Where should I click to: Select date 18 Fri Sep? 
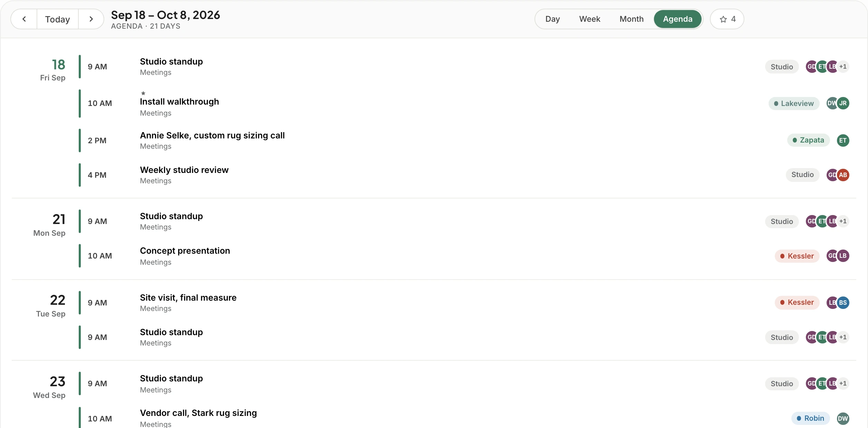(53, 70)
